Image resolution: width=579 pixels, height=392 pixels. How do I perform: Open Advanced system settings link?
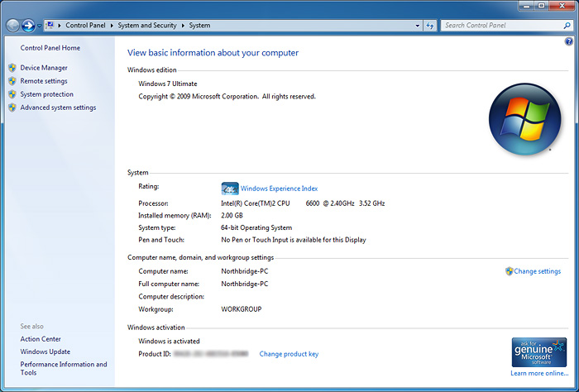[59, 108]
